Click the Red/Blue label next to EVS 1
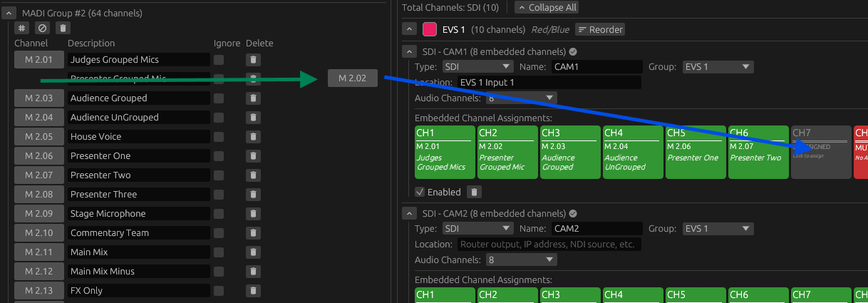Viewport: 868px width, 303px height. pos(550,29)
